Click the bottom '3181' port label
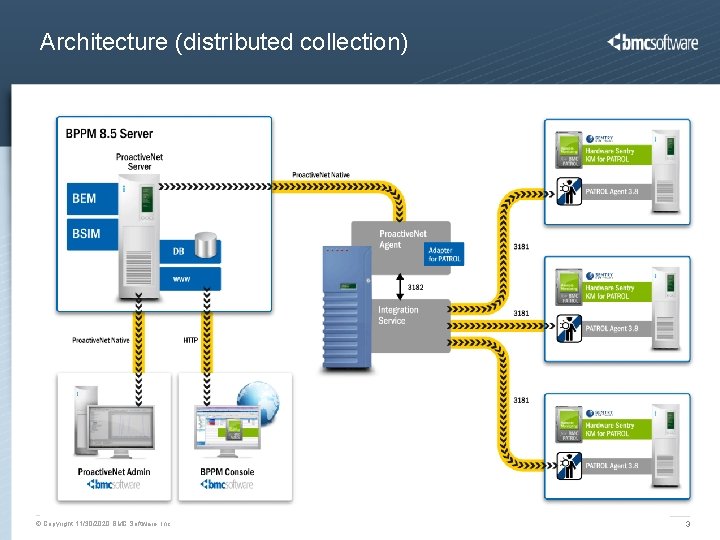 (521, 400)
